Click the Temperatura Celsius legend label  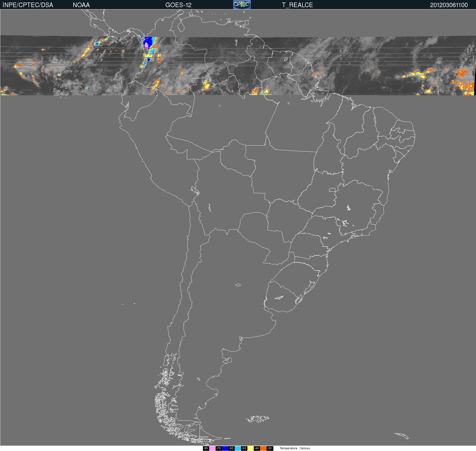(295, 448)
